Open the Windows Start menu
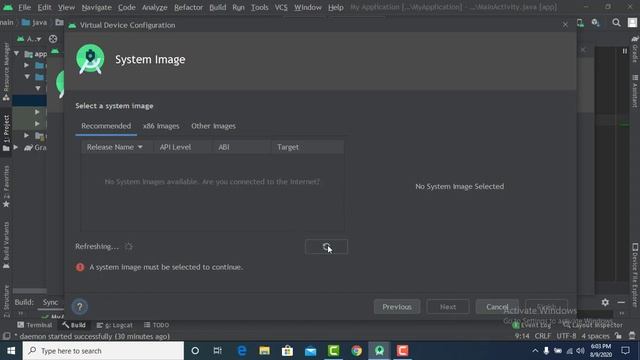Image resolution: width=640 pixels, height=360 pixels. 11,351
